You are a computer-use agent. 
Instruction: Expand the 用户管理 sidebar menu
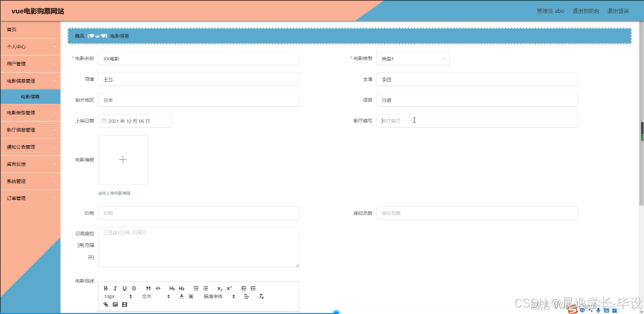[x=30, y=63]
